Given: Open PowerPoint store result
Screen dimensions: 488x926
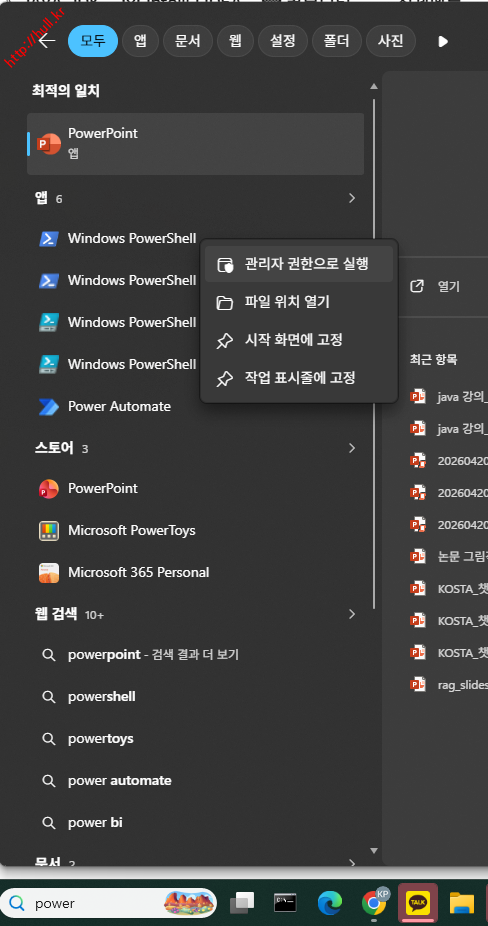Looking at the screenshot, I should pos(195,488).
